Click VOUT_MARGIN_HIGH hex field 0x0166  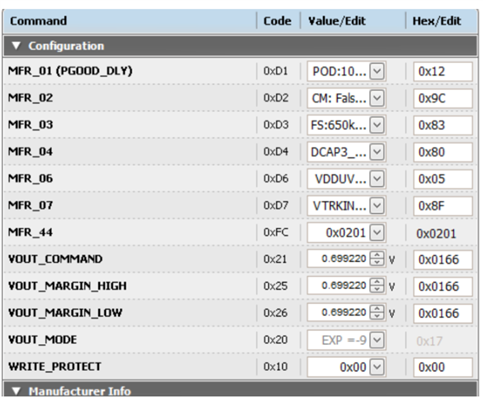443,287
